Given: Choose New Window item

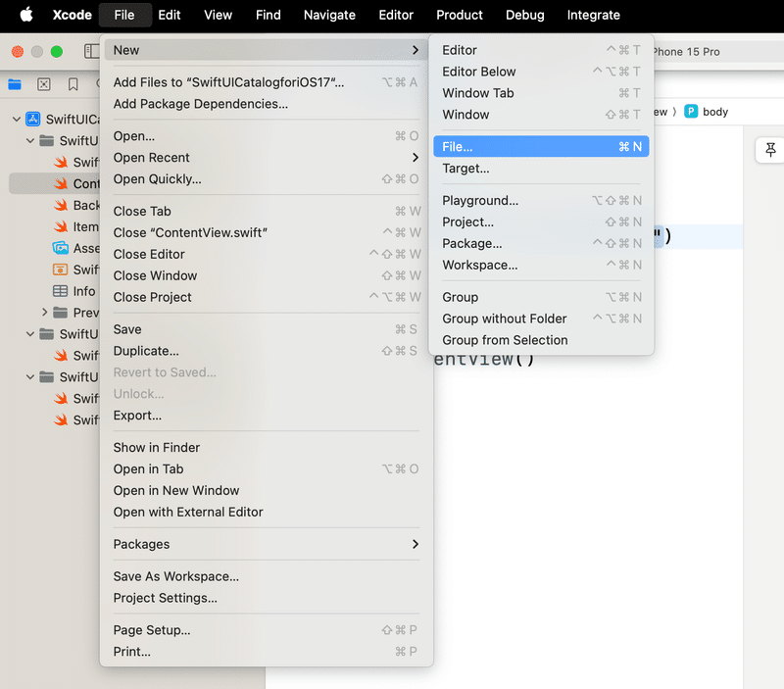Looking at the screenshot, I should point(541,115).
